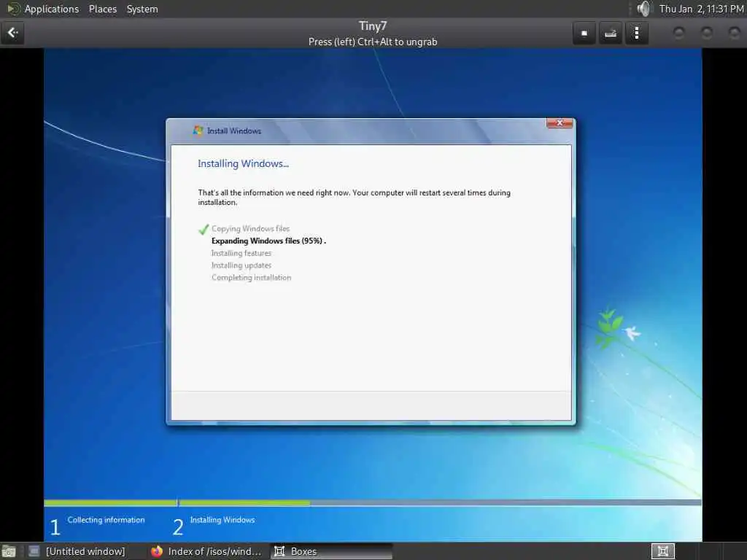The image size is (747, 560).
Task: Click the Applications menu logo icon
Action: click(x=14, y=9)
